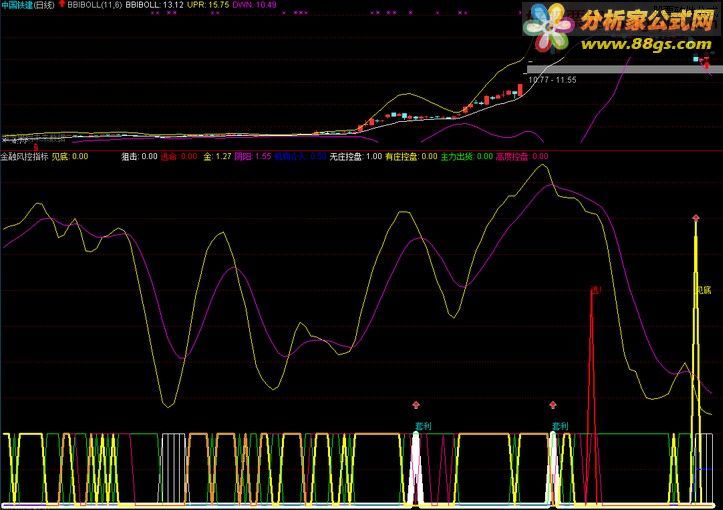
Task: Click the 中国铁建(日线) stock title
Action: (28, 5)
